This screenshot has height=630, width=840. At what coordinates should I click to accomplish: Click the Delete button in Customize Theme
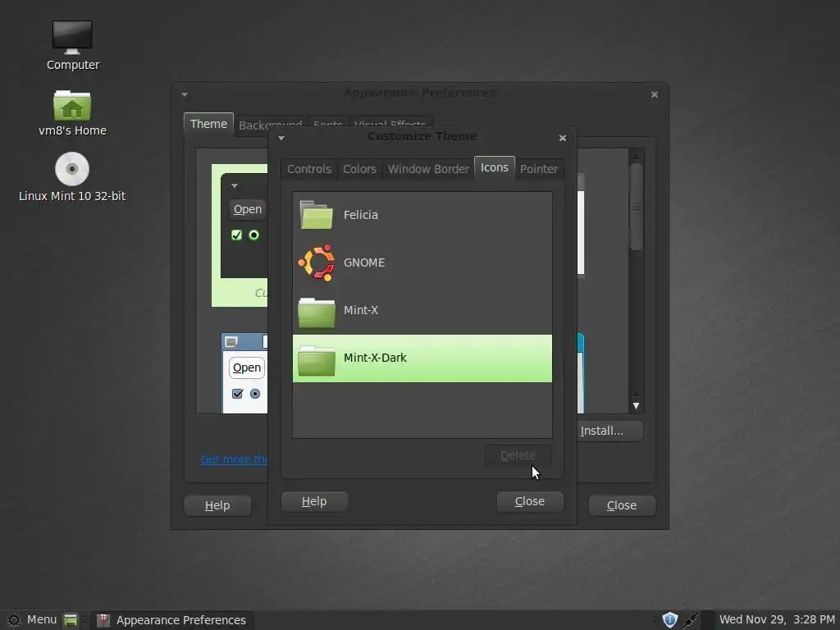coord(518,456)
